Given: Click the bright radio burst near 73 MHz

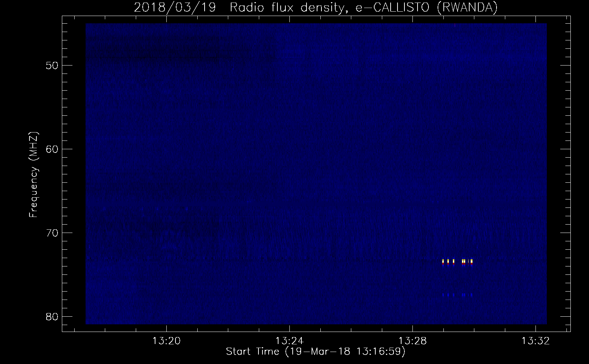Looking at the screenshot, I should 457,263.
